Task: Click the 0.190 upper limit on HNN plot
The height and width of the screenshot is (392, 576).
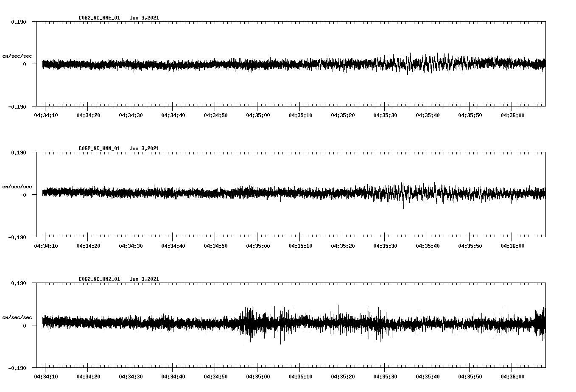Action: click(x=19, y=152)
